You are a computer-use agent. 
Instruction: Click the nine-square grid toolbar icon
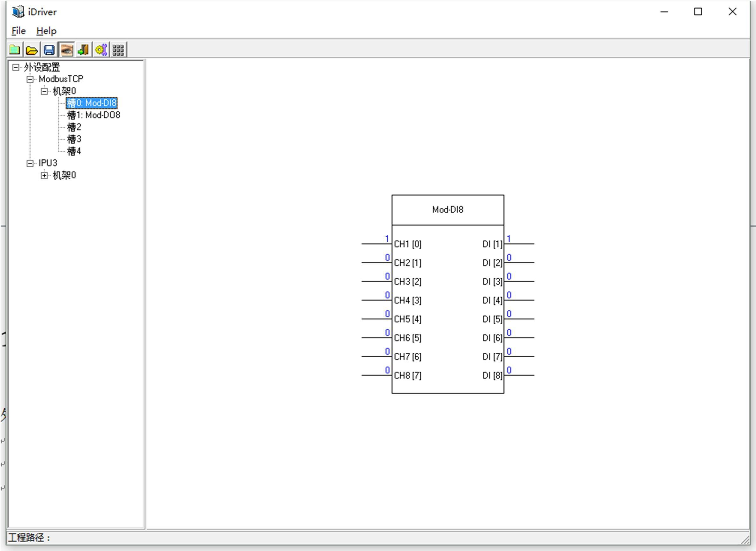click(x=118, y=50)
